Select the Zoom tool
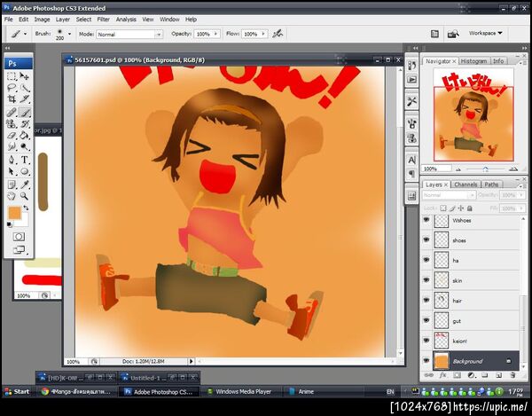Viewport: 532px width, 416px height. click(25, 196)
